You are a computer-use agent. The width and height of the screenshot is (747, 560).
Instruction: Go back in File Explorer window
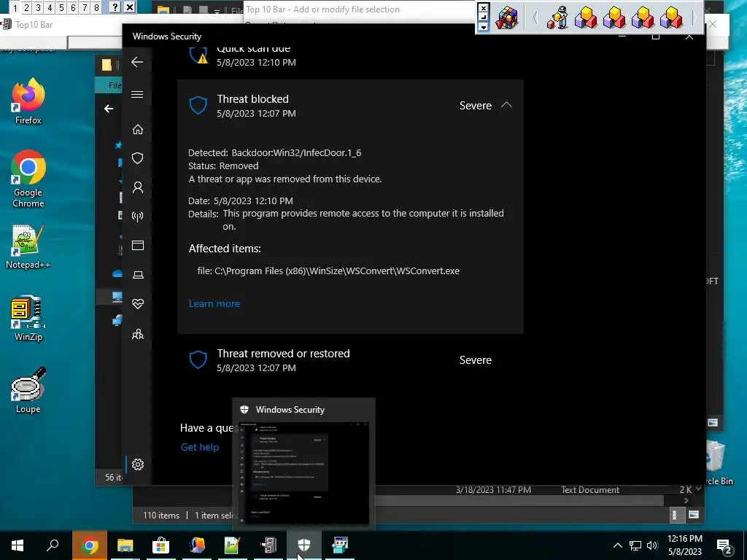tap(109, 109)
